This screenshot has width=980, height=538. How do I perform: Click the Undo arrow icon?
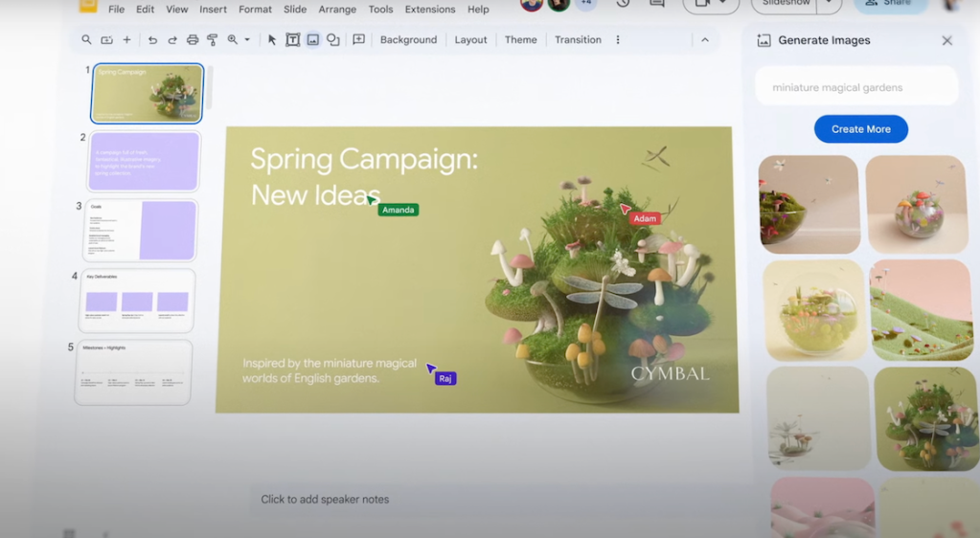tap(152, 40)
